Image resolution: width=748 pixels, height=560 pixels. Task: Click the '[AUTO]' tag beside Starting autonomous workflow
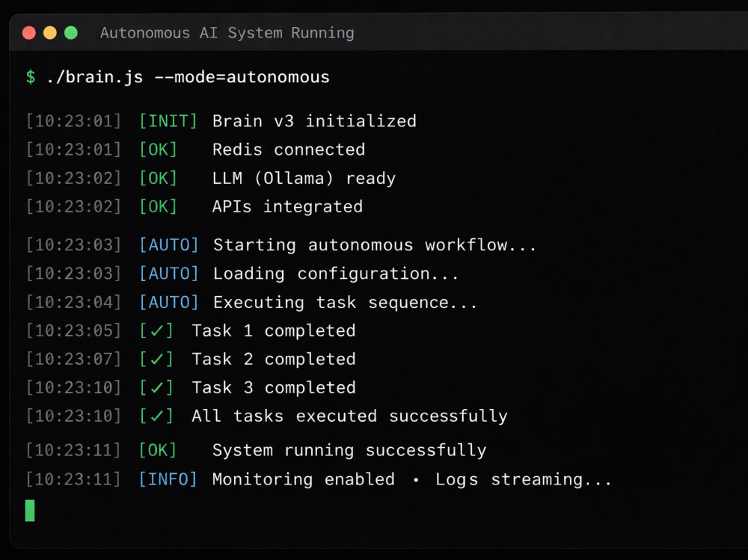[168, 244]
